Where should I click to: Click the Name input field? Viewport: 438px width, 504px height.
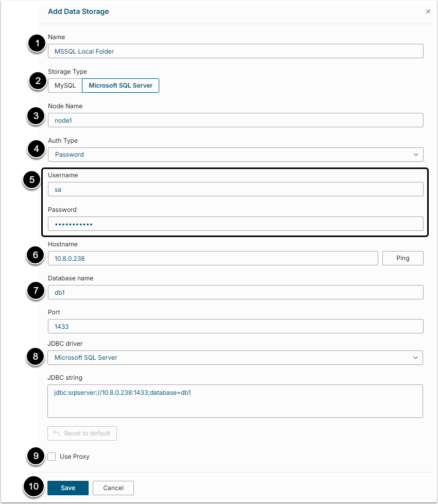coord(235,51)
